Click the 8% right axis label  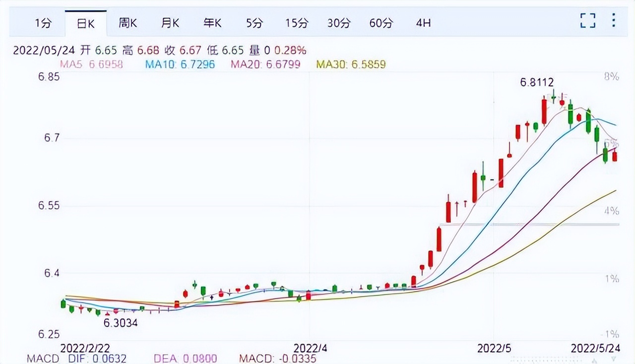tap(612, 77)
